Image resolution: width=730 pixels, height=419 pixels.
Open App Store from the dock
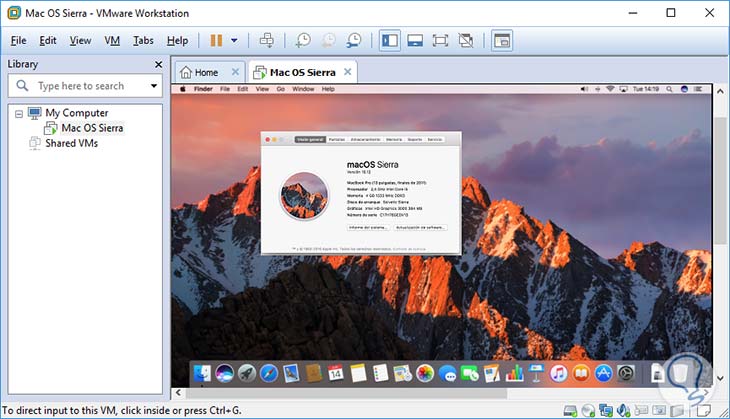(x=603, y=373)
